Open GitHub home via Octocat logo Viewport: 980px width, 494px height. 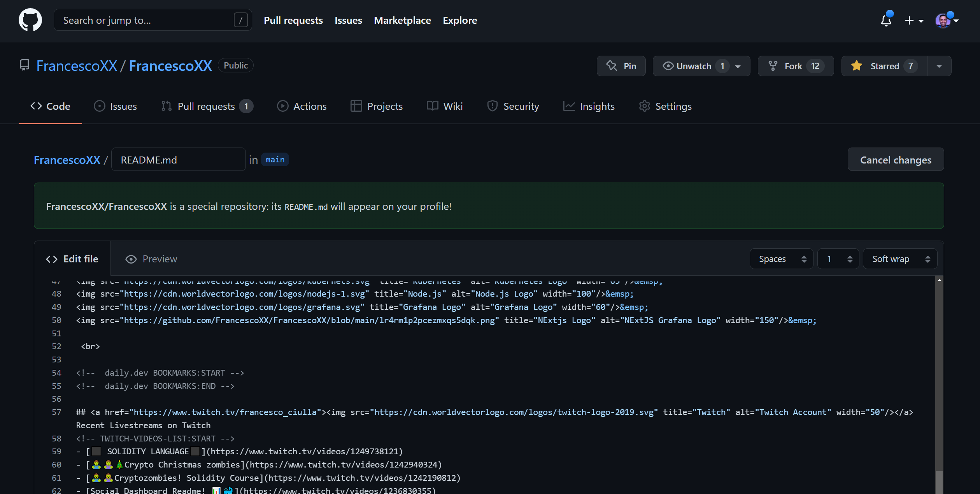point(30,20)
